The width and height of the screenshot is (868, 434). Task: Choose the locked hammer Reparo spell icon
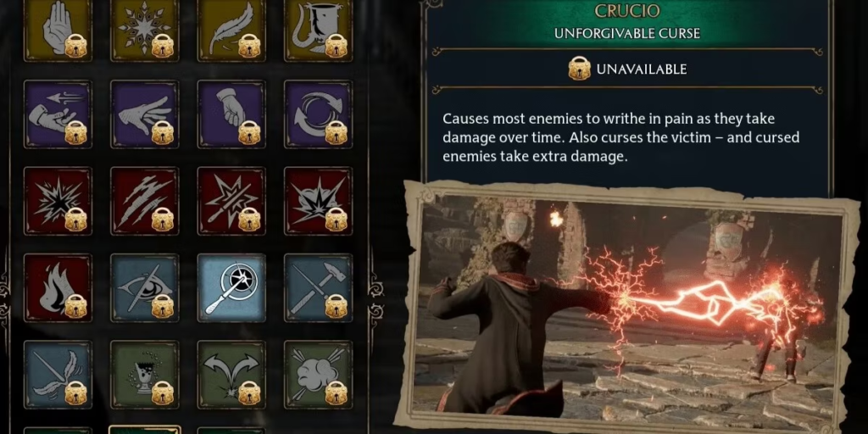coord(319,288)
